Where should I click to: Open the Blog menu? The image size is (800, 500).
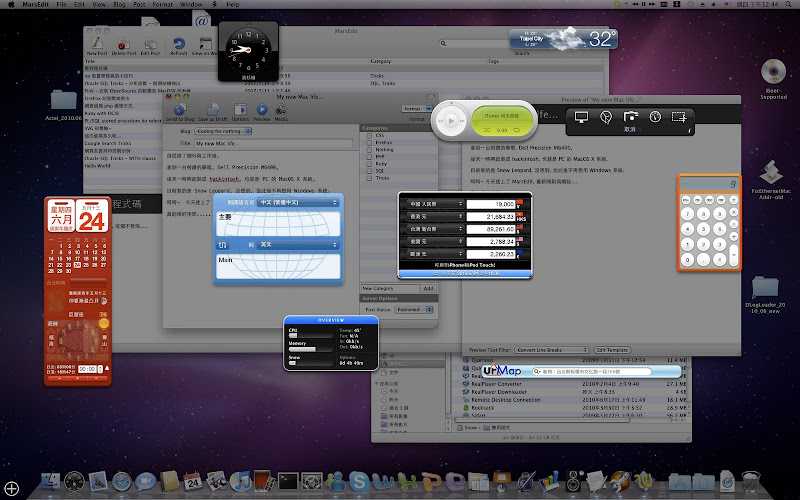pyautogui.click(x=119, y=4)
